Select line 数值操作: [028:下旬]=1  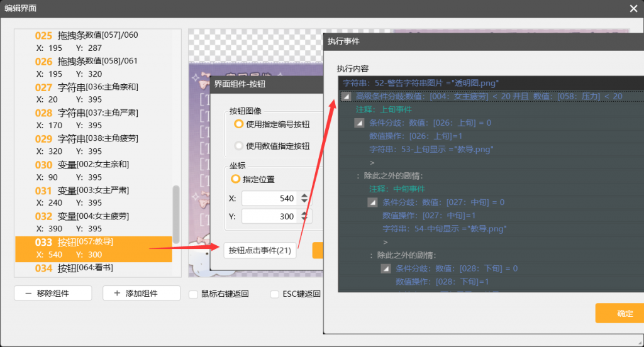(x=491, y=282)
